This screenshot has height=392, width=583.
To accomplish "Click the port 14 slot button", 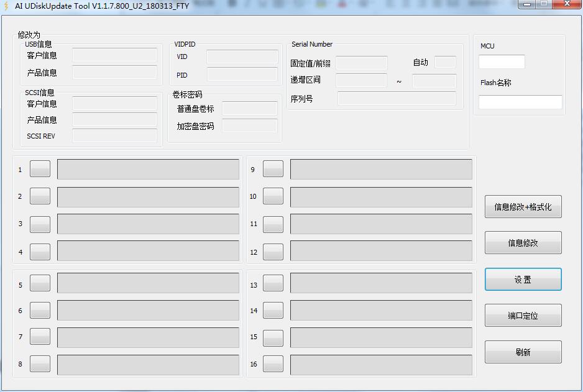I will [x=273, y=311].
